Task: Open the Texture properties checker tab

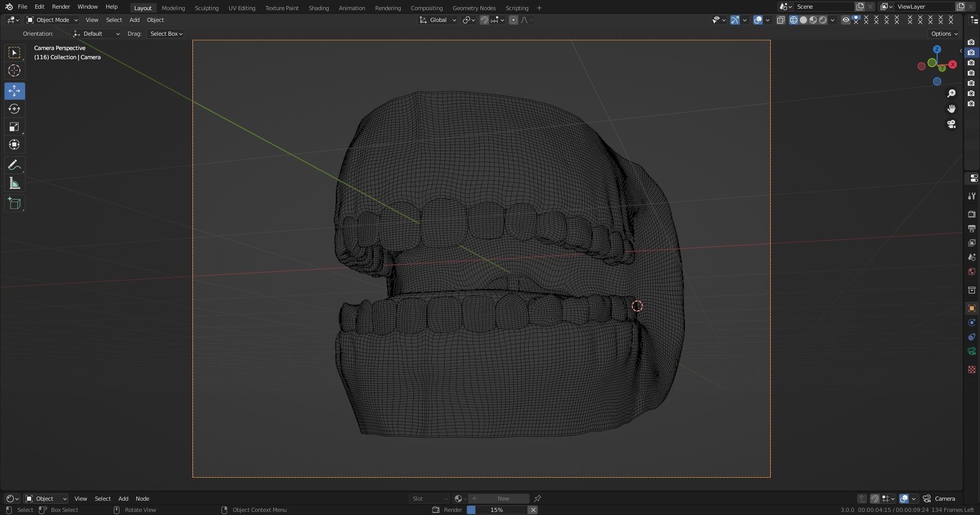Action: pyautogui.click(x=972, y=370)
